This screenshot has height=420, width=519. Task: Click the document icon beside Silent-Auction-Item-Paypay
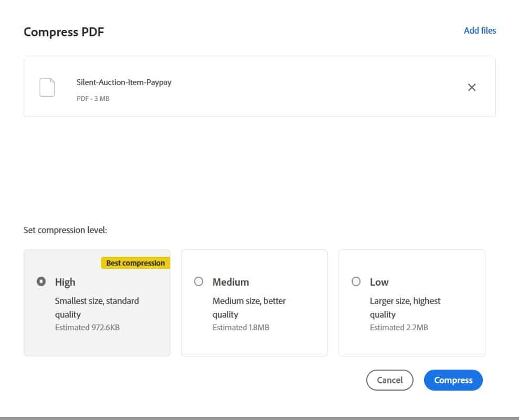[47, 87]
